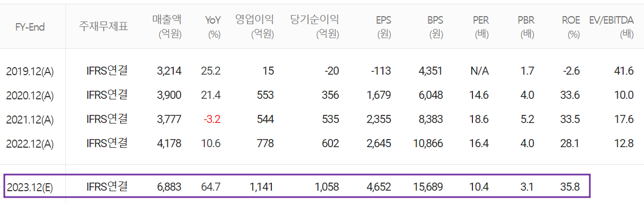Click the 매출액 (억원) column header
644x203 pixels.
167,27
